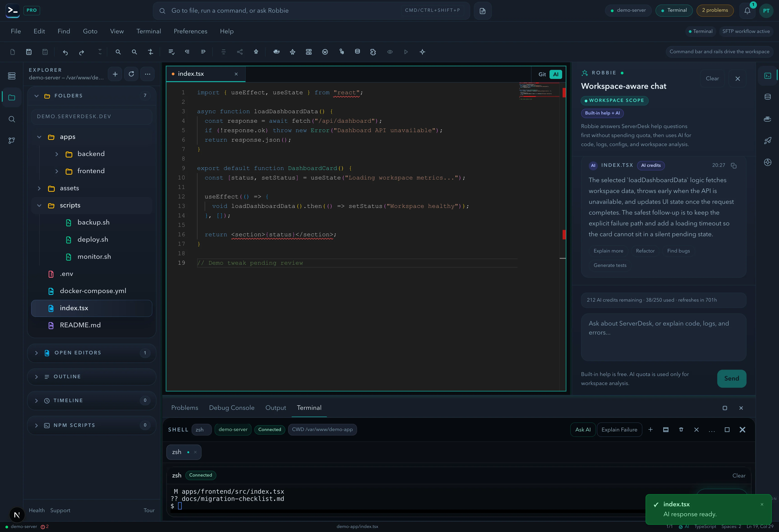
Task: Copy the Robbie AI response via copy icon
Action: pyautogui.click(x=733, y=166)
